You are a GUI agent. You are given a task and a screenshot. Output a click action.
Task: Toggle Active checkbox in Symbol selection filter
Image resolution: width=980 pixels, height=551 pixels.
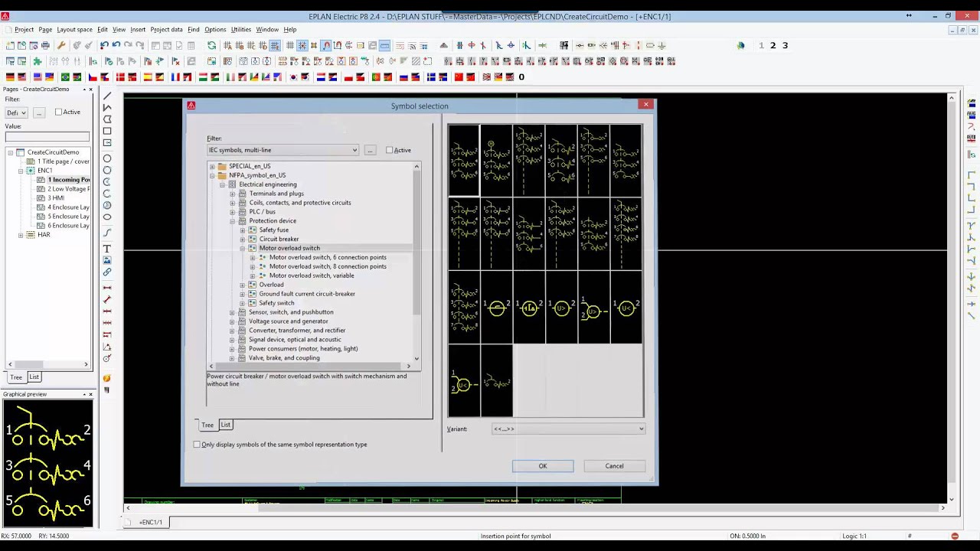390,150
